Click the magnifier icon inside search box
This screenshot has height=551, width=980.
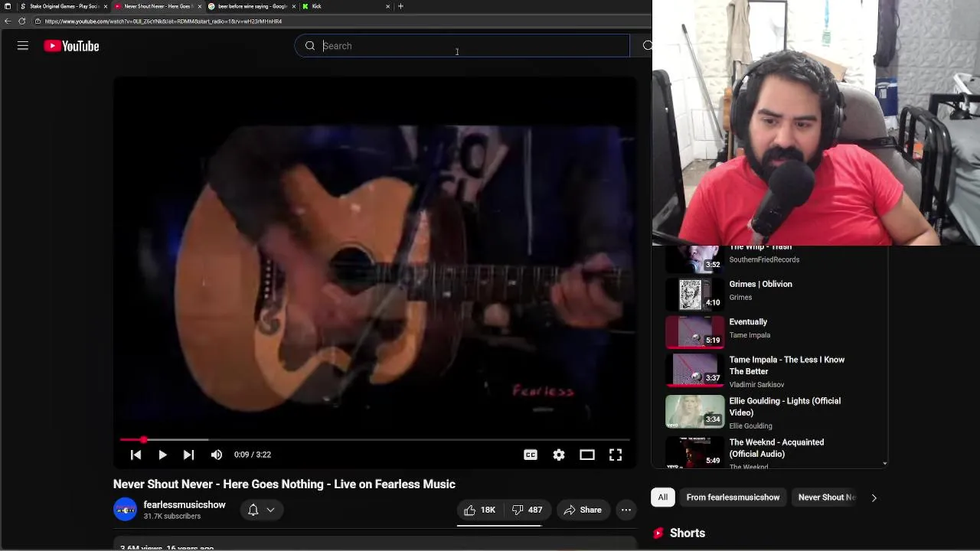[x=310, y=46]
